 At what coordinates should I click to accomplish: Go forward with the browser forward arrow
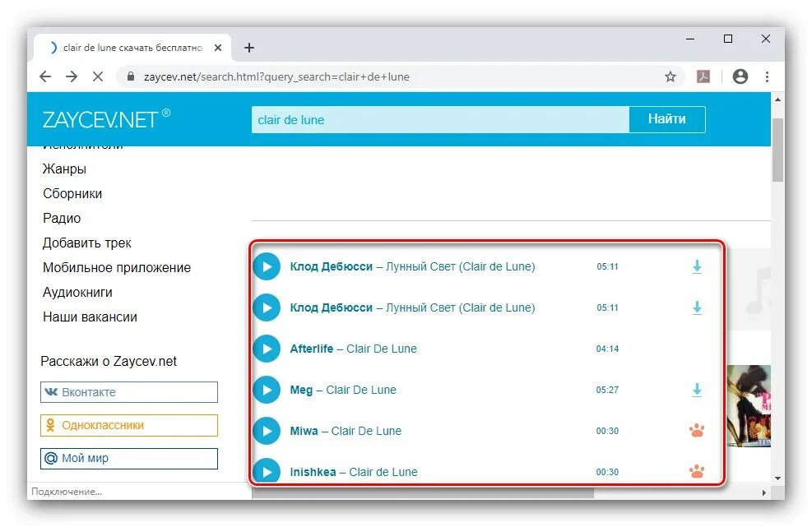click(72, 76)
